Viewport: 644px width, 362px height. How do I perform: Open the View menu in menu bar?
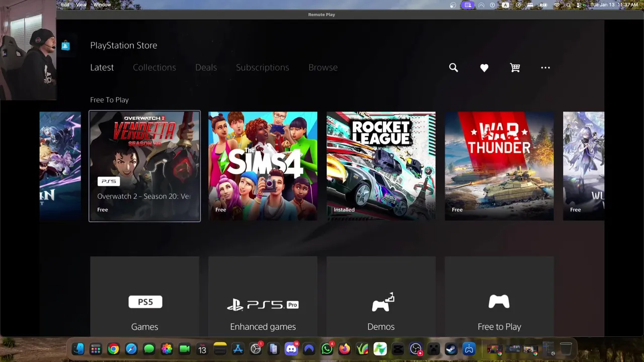click(x=81, y=5)
